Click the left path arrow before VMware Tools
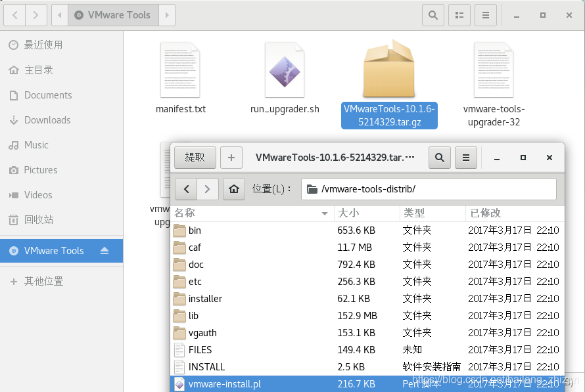 [x=60, y=15]
